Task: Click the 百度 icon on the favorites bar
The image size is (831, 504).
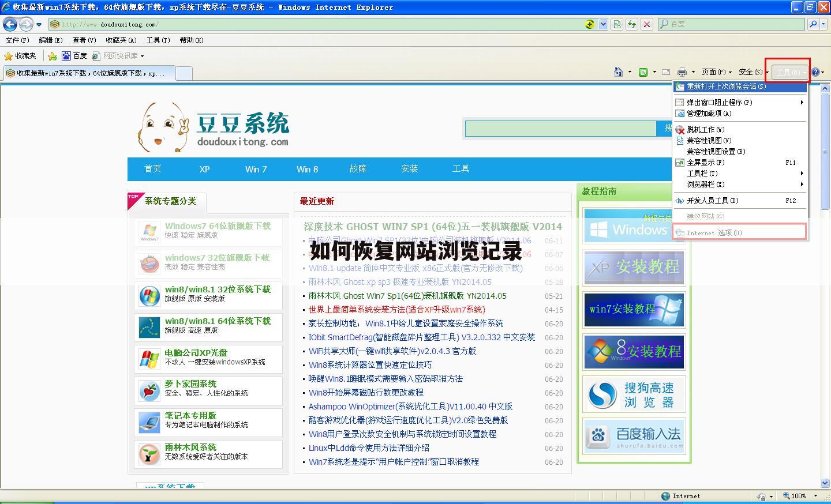Action: pos(75,55)
